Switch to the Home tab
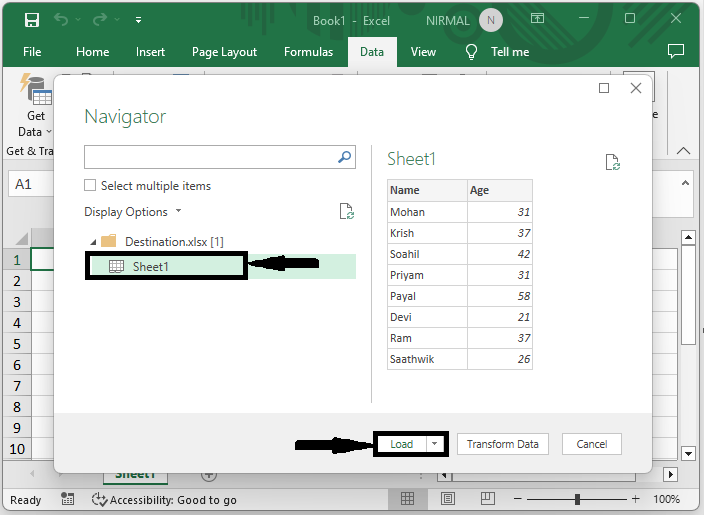 coord(92,52)
